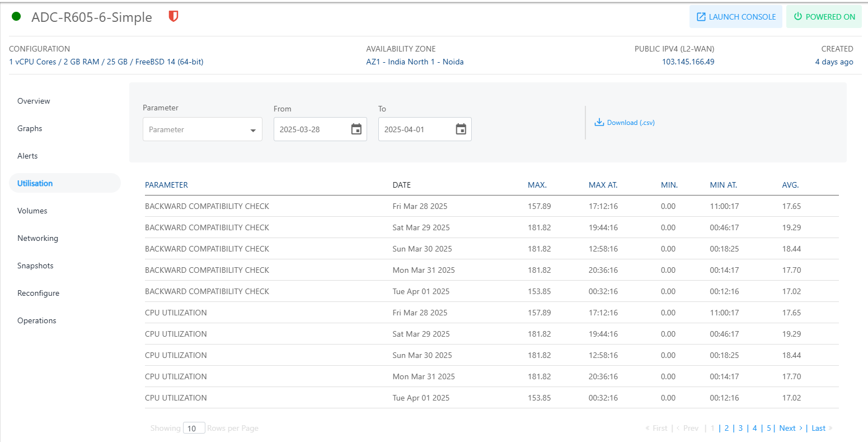868x442 pixels.
Task: Open the From date calendar picker icon
Action: click(356, 129)
